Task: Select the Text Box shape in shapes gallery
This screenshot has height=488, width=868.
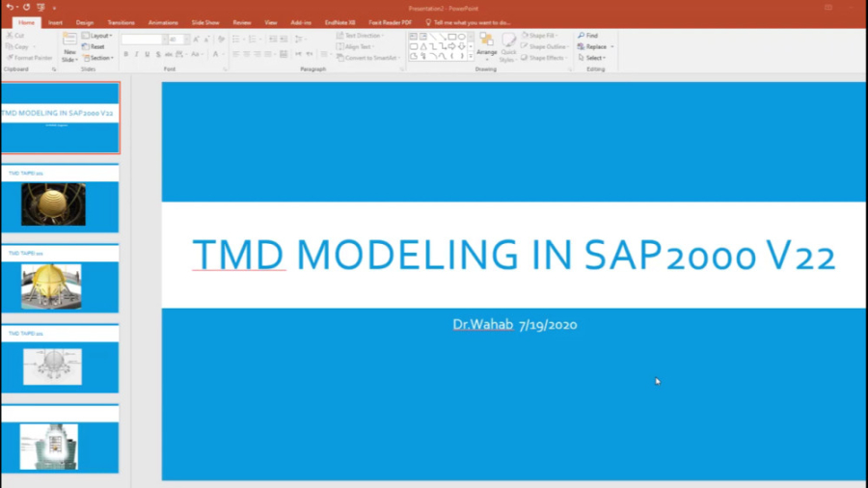Action: (414, 37)
